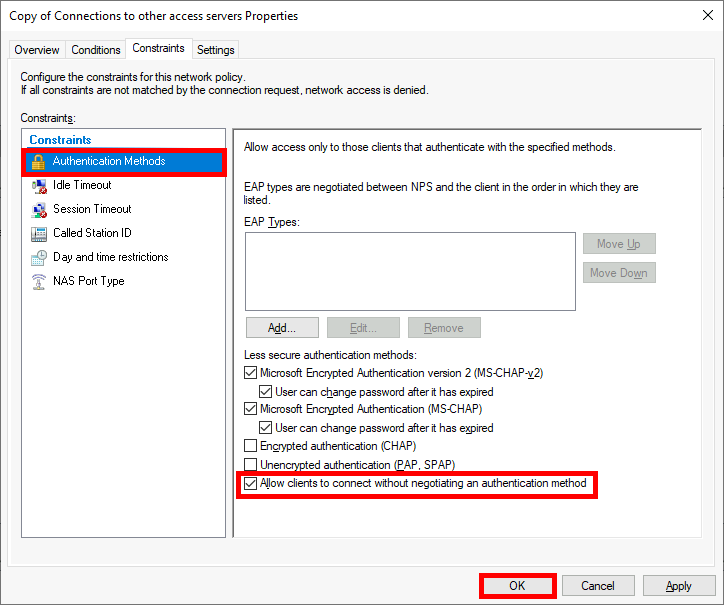Toggle password change option under MS-CHAP
The height and width of the screenshot is (605, 724).
pyautogui.click(x=265, y=428)
